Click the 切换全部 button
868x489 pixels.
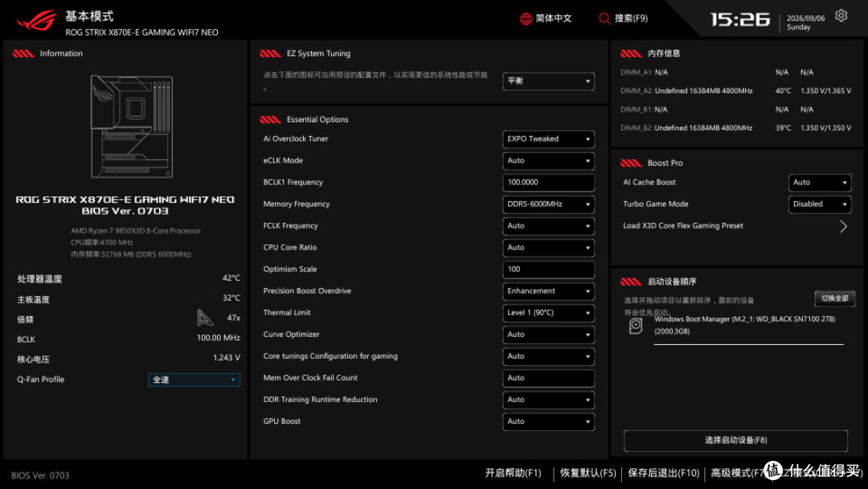835,298
